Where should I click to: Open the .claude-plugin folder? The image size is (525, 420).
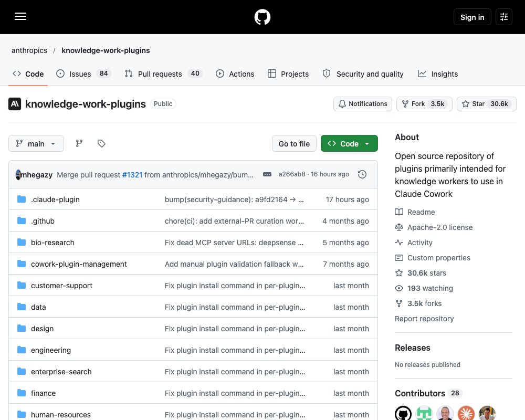(55, 199)
